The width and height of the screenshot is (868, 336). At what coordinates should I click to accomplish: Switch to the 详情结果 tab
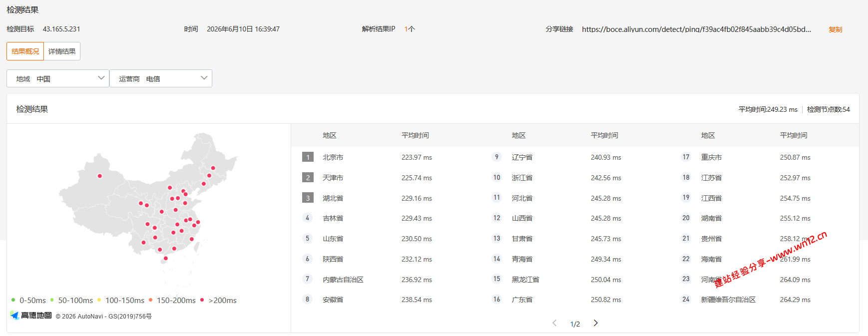[62, 51]
